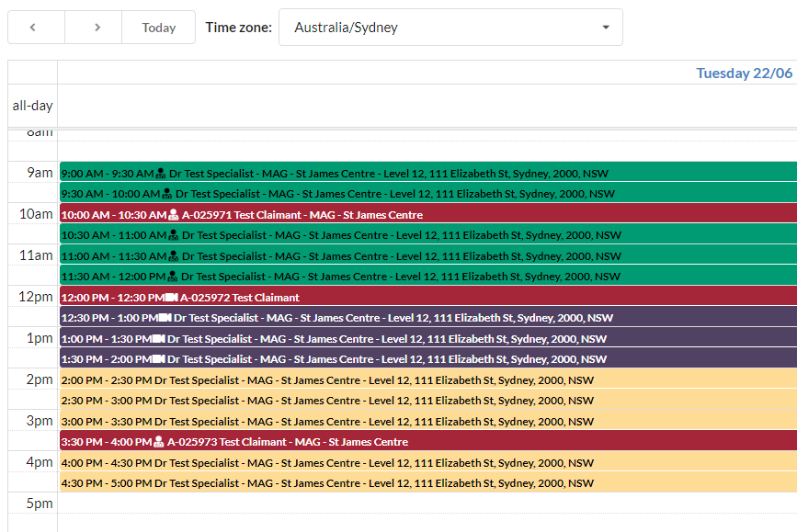The height and width of the screenshot is (532, 797).
Task: Open the Tuesday 22/06 date header link
Action: [744, 74]
